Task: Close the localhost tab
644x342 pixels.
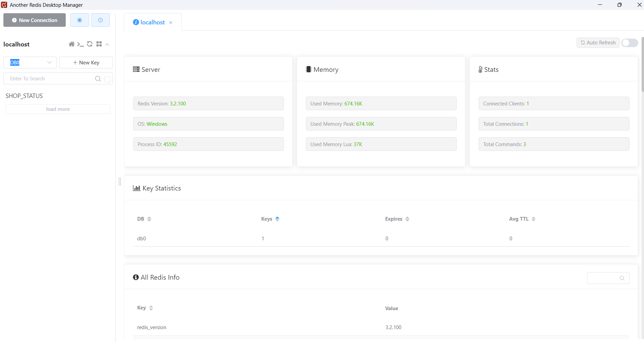Action: [x=171, y=22]
